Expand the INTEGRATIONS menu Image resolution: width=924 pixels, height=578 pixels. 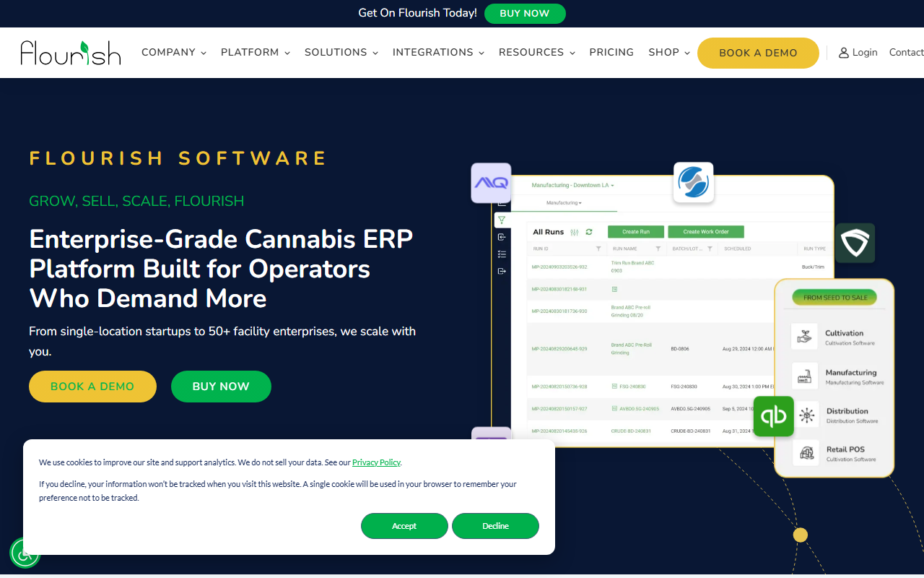pos(438,53)
